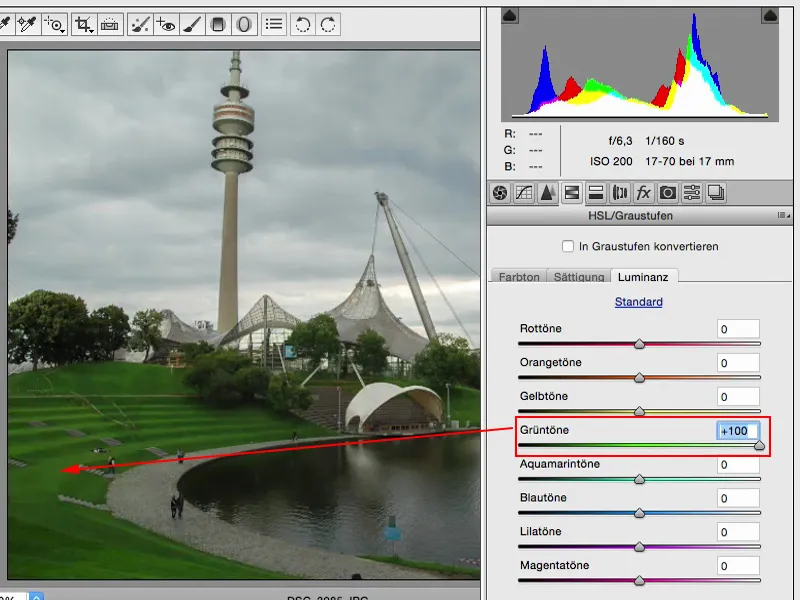Select the Straighten tool
Screen dimensions: 800x600
point(109,24)
